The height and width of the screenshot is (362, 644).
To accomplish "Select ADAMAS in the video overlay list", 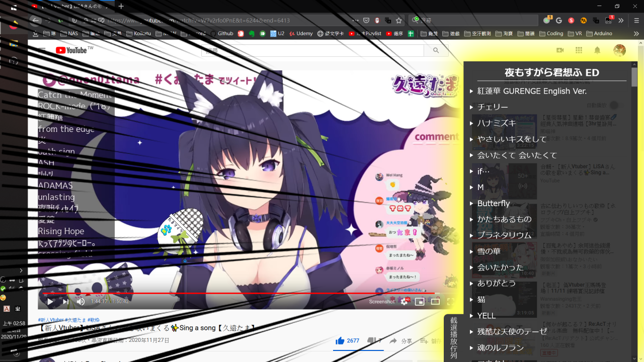I will 55,186.
